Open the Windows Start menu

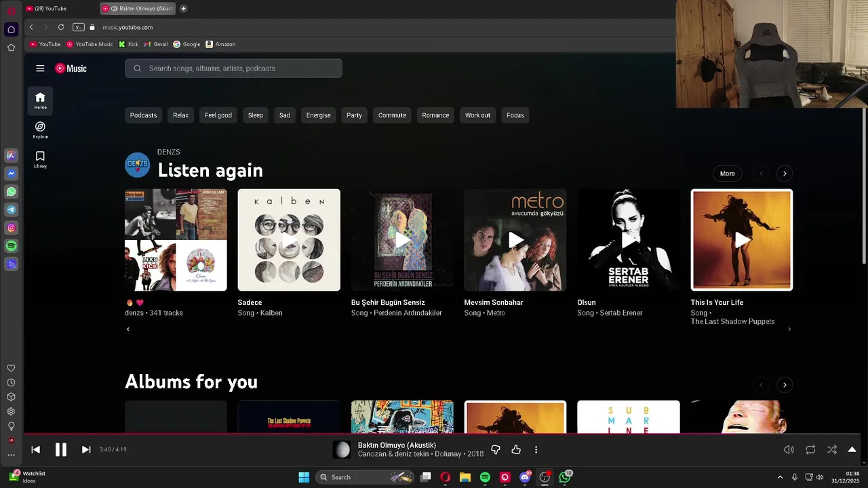pos(304,477)
